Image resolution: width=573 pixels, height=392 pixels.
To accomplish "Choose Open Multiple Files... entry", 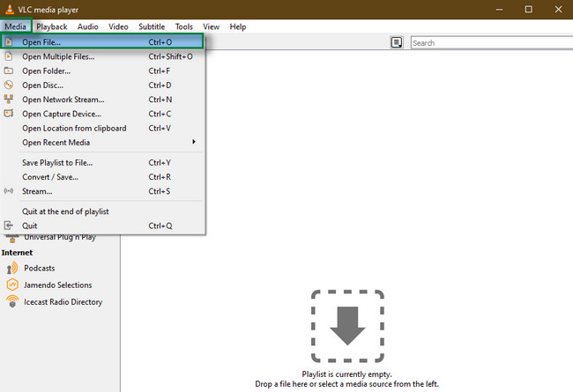I will click(x=102, y=56).
